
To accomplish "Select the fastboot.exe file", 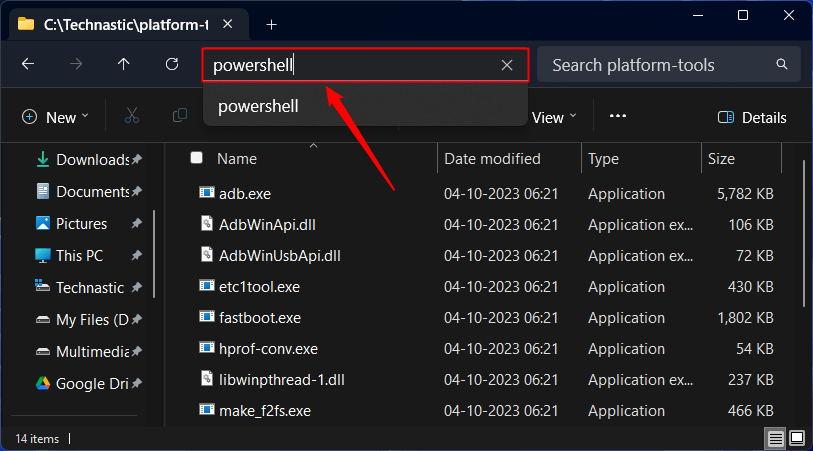I will [x=259, y=318].
